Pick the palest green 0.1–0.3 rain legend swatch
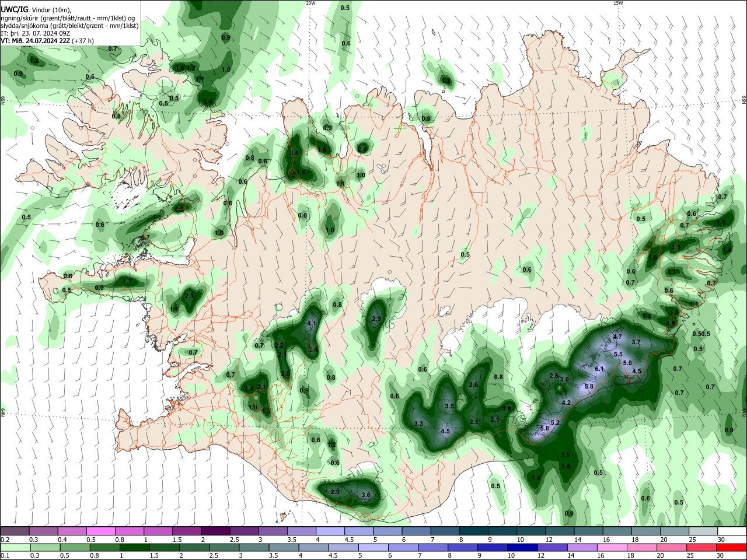The width and height of the screenshot is (747, 560). 15,547
